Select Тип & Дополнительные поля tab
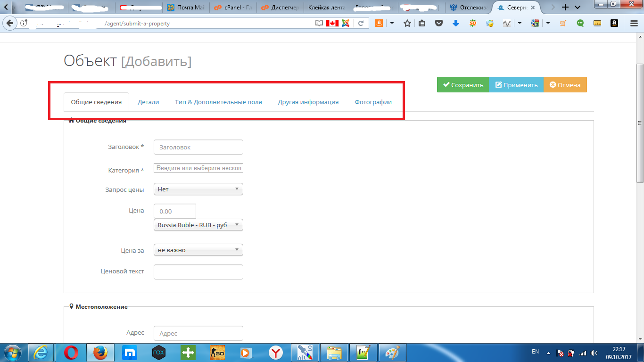This screenshot has width=644, height=362. coord(218,102)
